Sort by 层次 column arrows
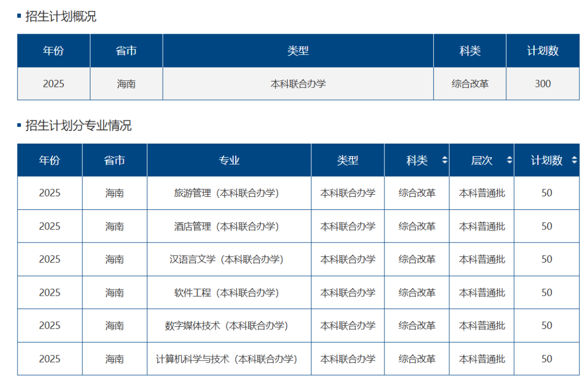This screenshot has height=378, width=588. (509, 160)
